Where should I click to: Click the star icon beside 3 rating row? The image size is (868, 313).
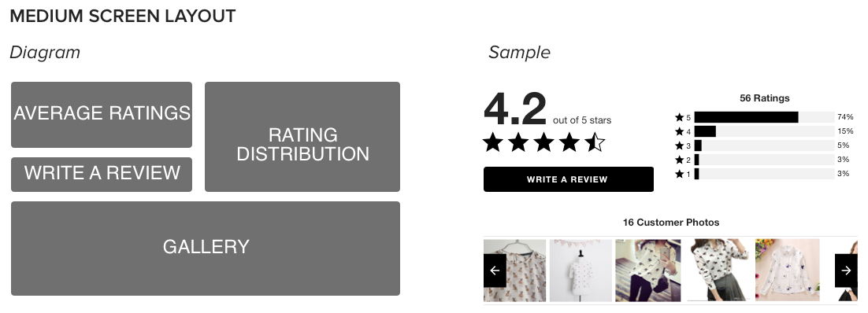pos(679,146)
